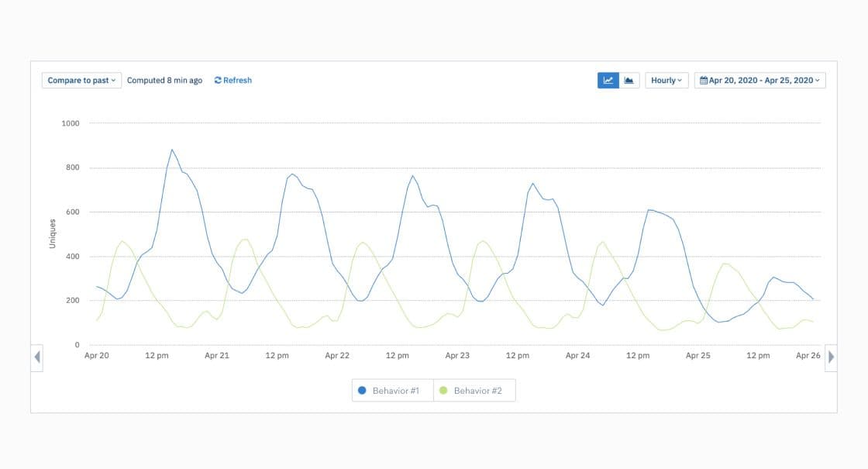Click the Uniques y-axis label
The width and height of the screenshot is (868, 469).
pos(53,233)
